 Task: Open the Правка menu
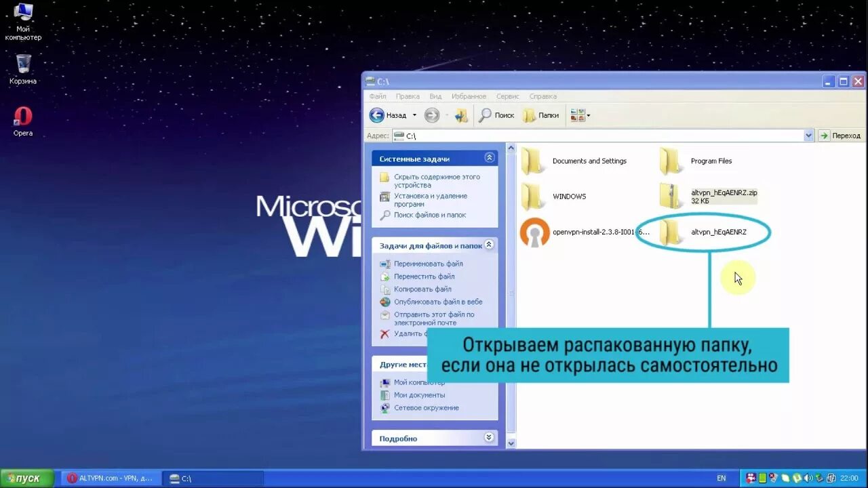pos(408,96)
